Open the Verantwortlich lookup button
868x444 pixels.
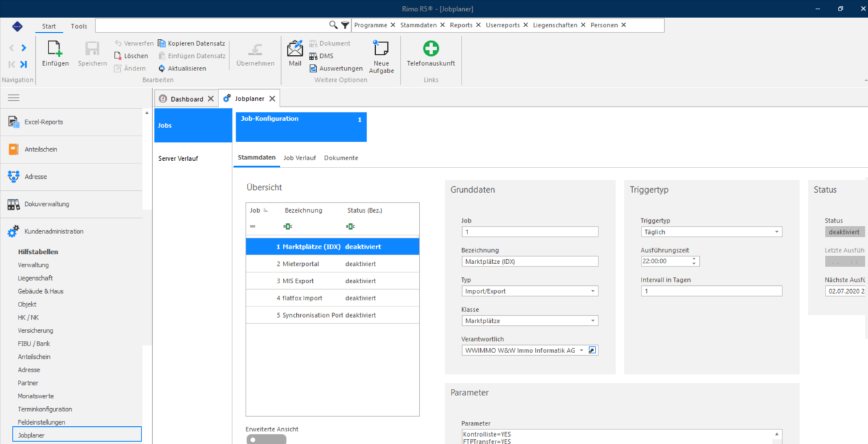(592, 350)
